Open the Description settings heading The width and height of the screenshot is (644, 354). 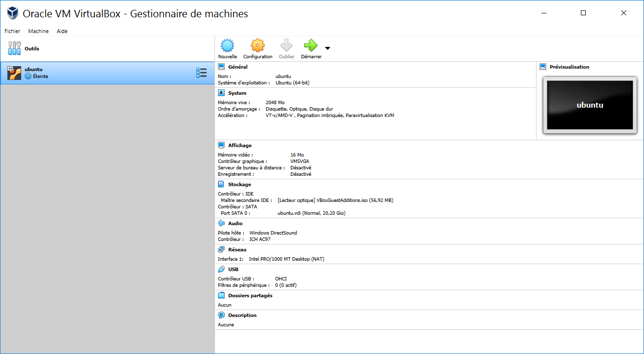click(x=242, y=315)
